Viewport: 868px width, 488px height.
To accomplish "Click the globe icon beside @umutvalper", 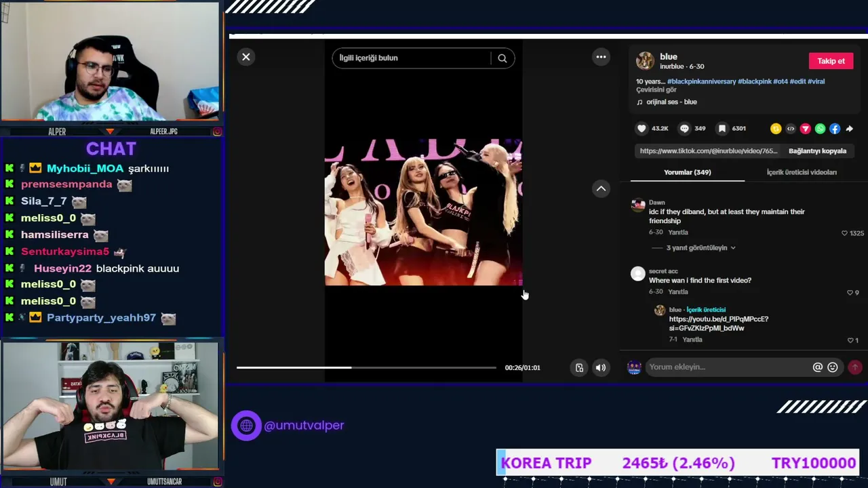I will (x=246, y=426).
